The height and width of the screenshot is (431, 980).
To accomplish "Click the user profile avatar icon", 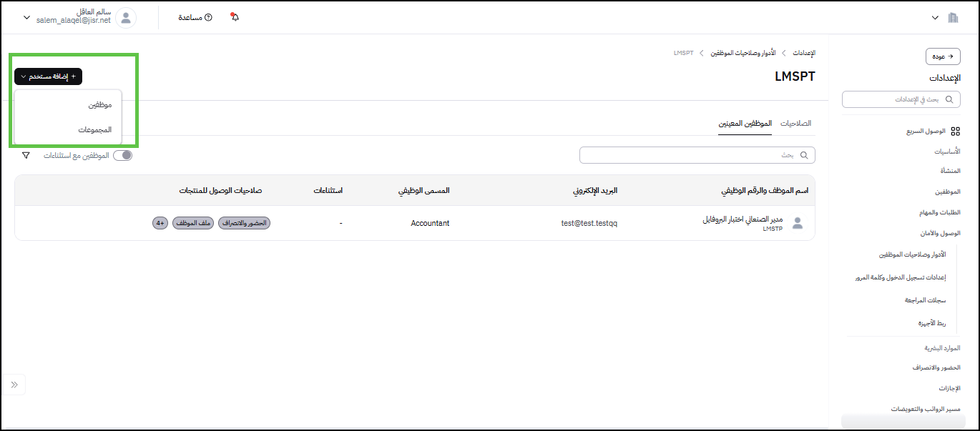I will tap(126, 18).
